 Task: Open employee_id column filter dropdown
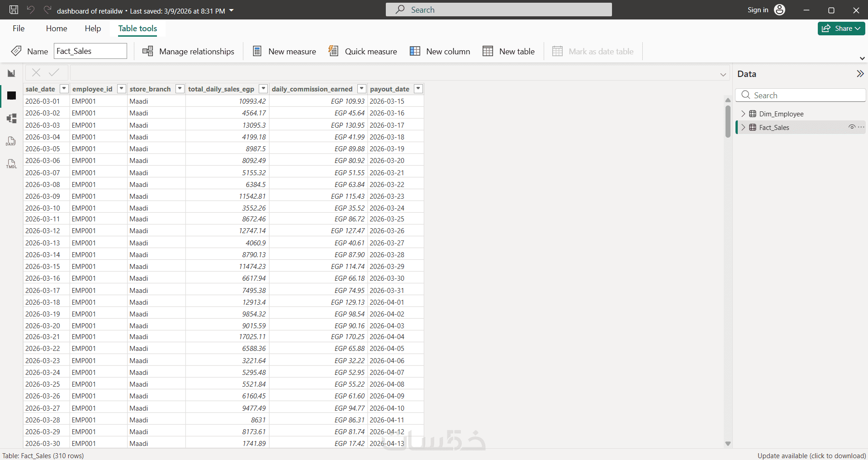click(121, 89)
